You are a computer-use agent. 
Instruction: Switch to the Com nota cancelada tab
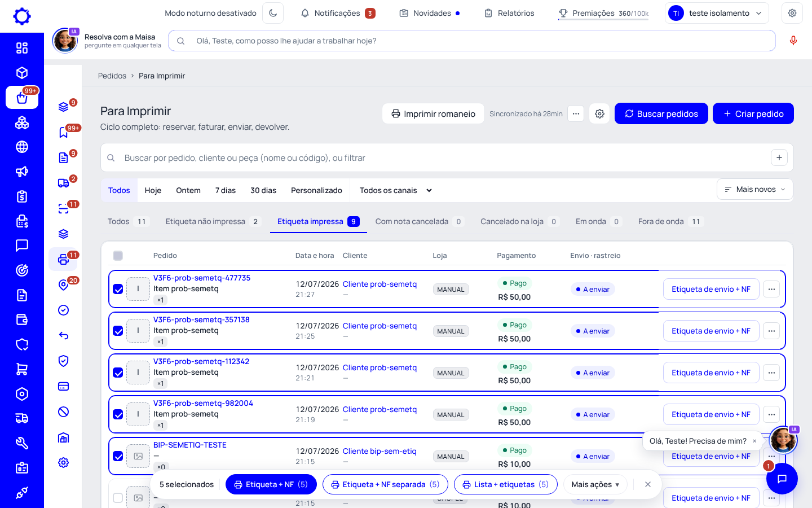(420, 221)
